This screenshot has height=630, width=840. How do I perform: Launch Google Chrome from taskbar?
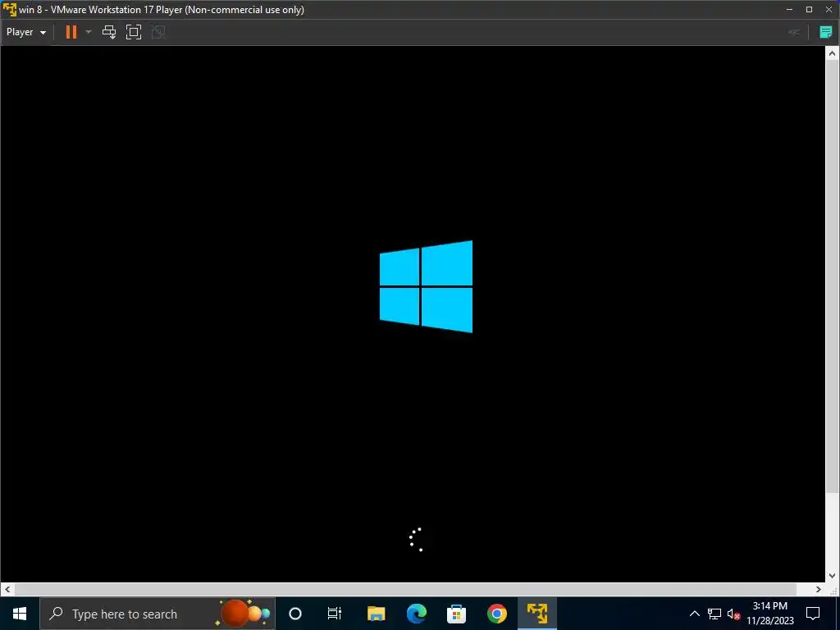coord(496,614)
